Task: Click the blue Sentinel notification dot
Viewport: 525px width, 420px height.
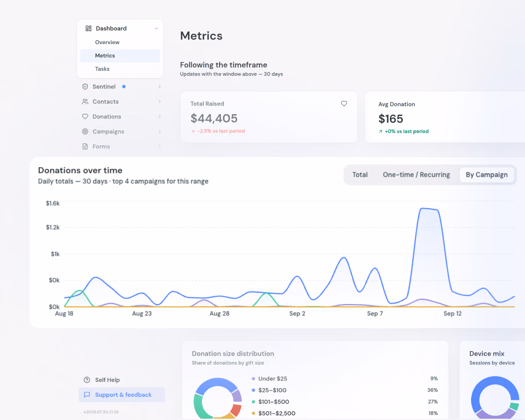Action: point(124,87)
